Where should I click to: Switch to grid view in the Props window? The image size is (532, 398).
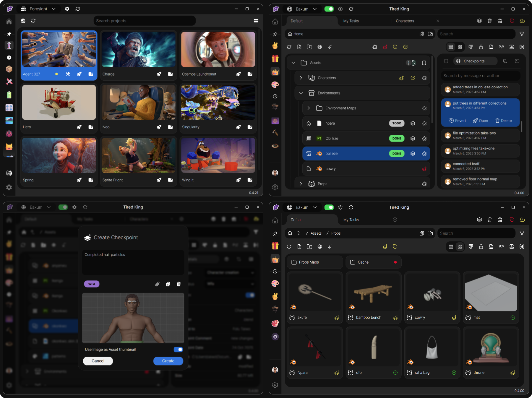pyautogui.click(x=460, y=247)
